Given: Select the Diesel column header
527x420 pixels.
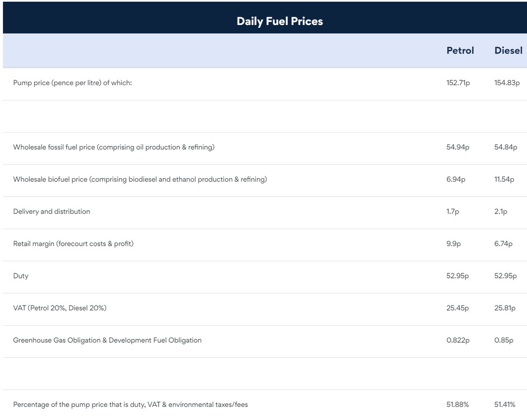Looking at the screenshot, I should [x=508, y=50].
